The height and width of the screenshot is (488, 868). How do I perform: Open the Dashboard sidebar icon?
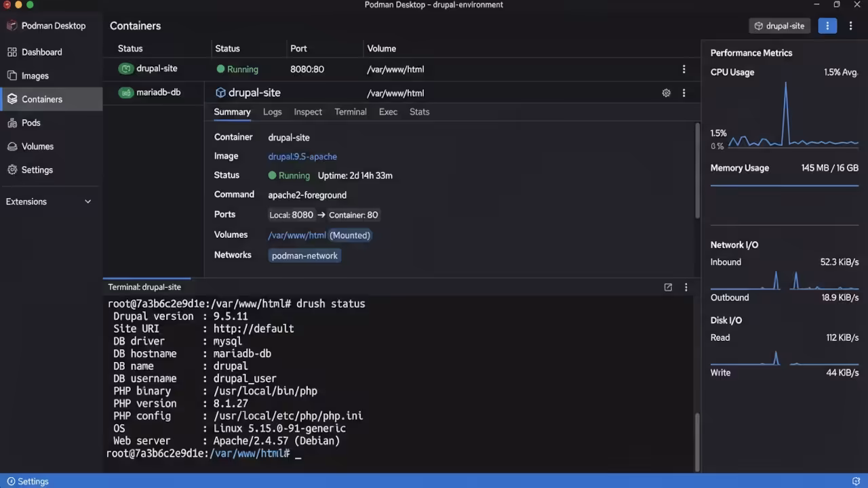tap(12, 52)
